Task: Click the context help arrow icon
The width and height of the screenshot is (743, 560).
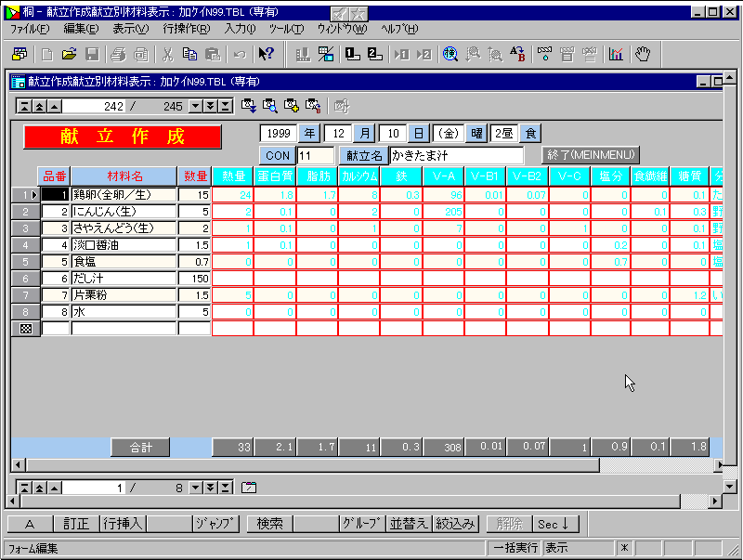Action: pos(266,54)
